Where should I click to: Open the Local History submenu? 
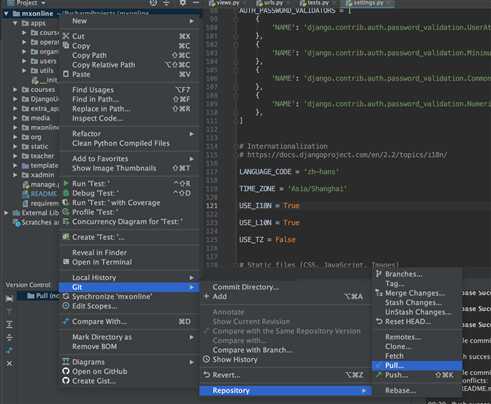(x=130, y=277)
